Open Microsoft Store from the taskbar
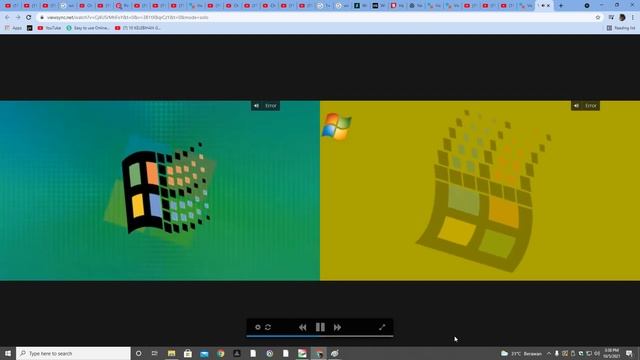 click(x=188, y=353)
